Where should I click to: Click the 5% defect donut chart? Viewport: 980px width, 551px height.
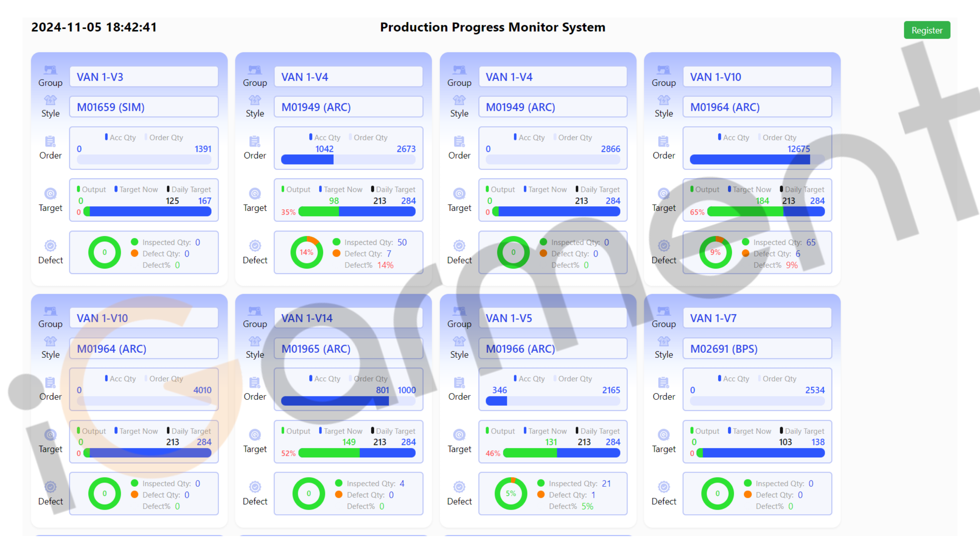coord(511,493)
